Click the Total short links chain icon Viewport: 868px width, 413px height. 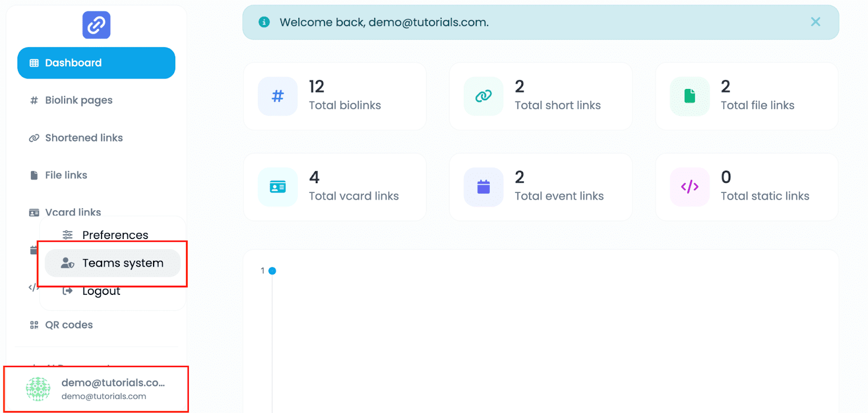point(483,96)
